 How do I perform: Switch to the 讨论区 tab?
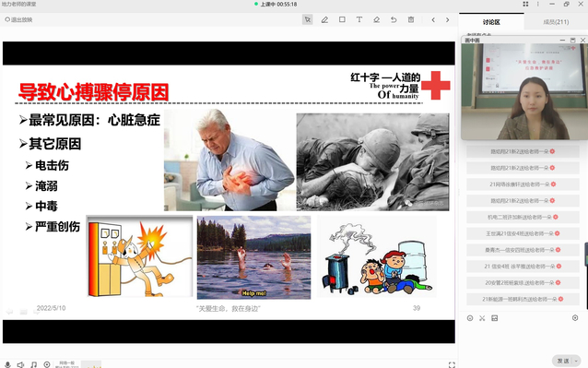point(491,22)
